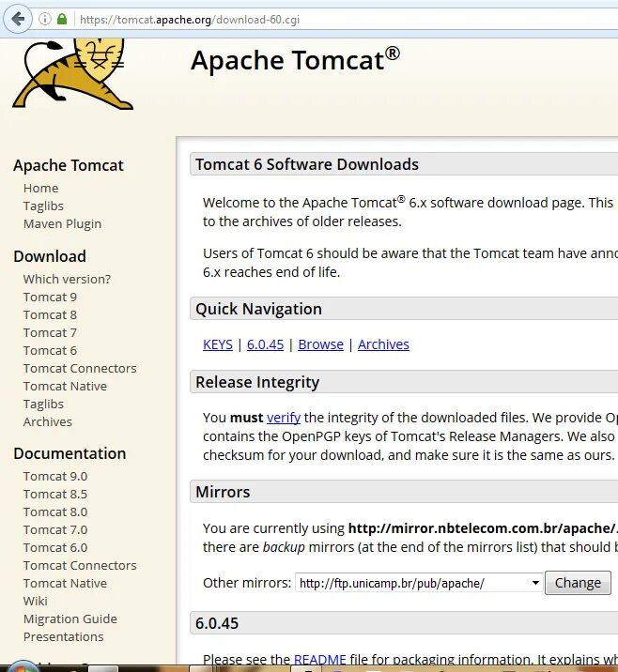Click the KEYS quick navigation link
This screenshot has height=672, width=618.
point(218,344)
